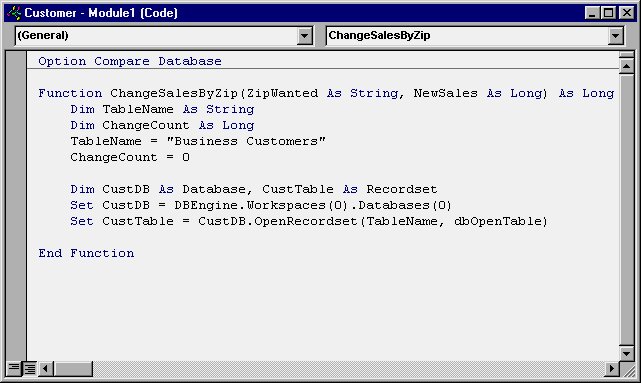Click the vertical scrollbar up arrow
The image size is (641, 383).
tap(627, 65)
